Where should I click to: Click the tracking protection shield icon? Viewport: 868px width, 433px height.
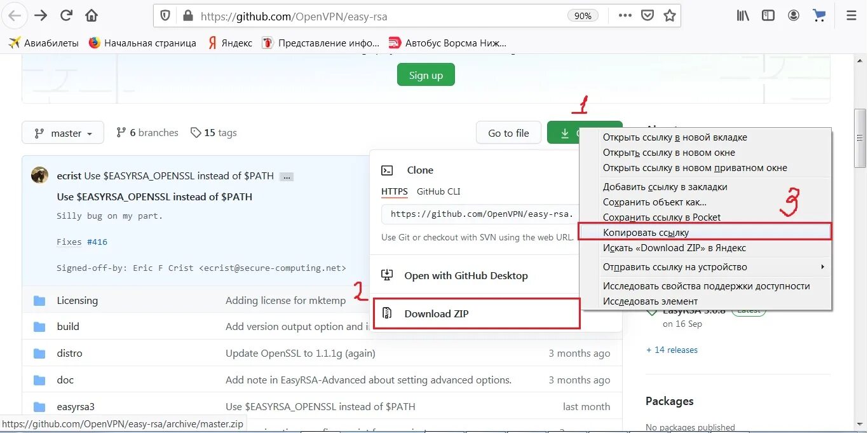(x=165, y=16)
